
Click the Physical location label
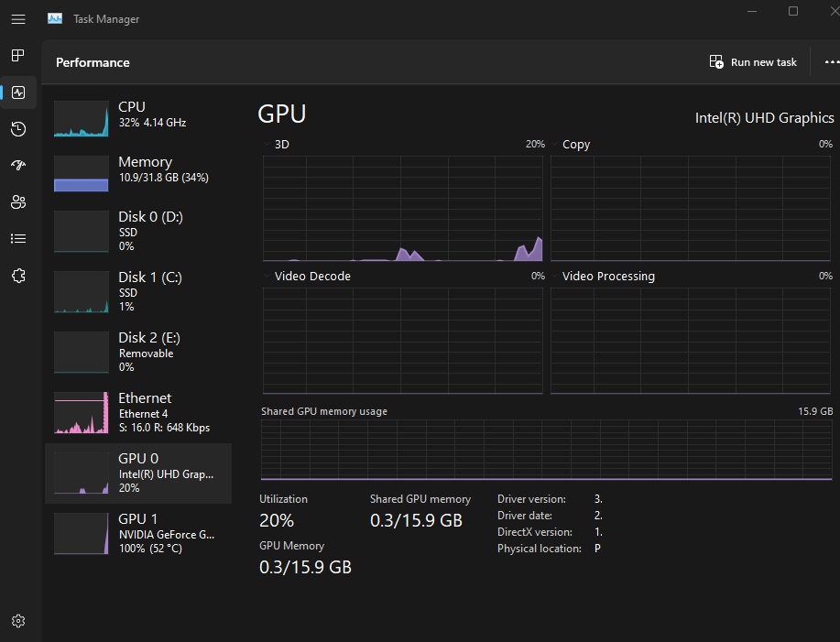(539, 549)
